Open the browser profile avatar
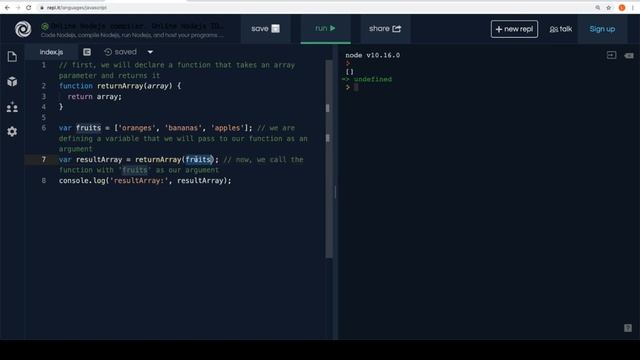Viewport: 640px width, 360px height. click(622, 7)
